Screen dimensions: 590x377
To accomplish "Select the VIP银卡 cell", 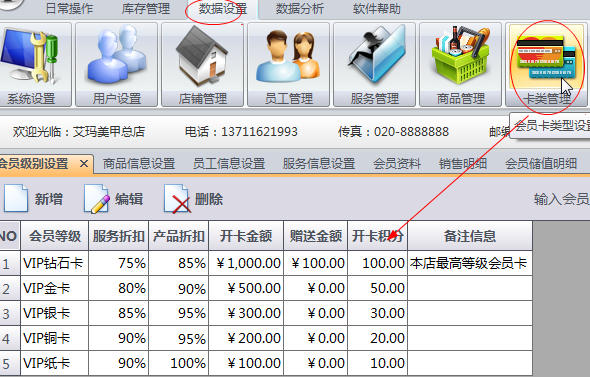I will (x=55, y=313).
